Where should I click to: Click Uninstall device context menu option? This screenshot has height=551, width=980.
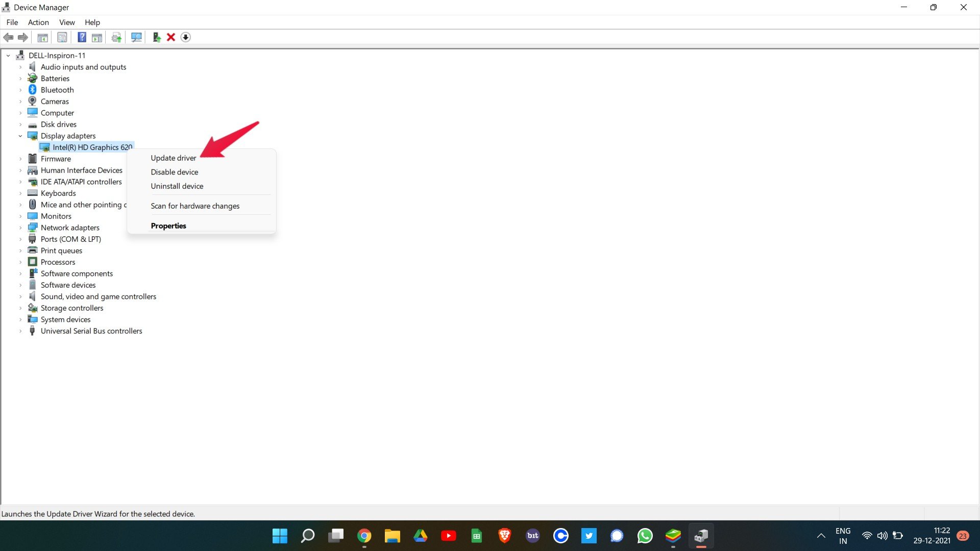(x=177, y=186)
